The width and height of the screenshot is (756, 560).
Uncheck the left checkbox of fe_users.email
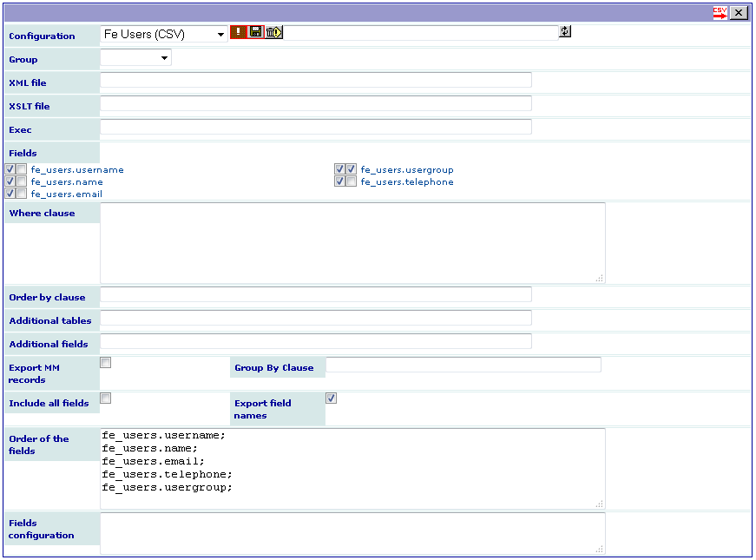[10, 193]
